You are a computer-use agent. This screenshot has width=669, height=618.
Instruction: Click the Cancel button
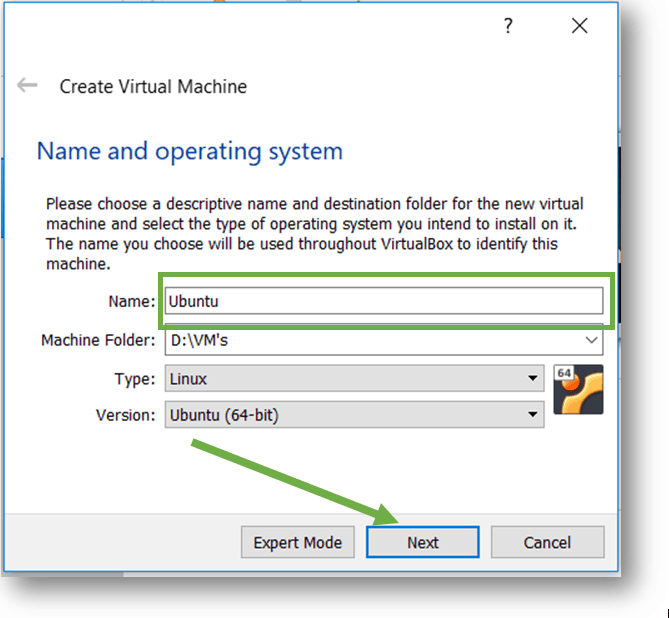click(x=547, y=542)
